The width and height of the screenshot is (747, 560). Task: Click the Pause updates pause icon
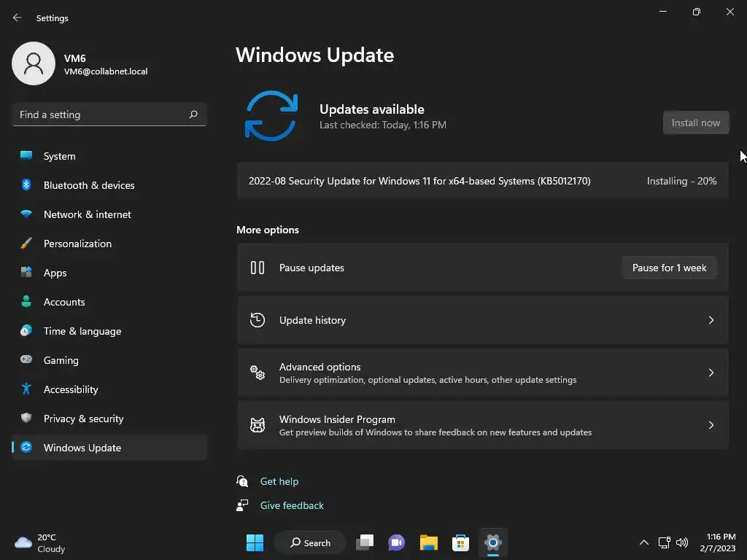pyautogui.click(x=258, y=268)
